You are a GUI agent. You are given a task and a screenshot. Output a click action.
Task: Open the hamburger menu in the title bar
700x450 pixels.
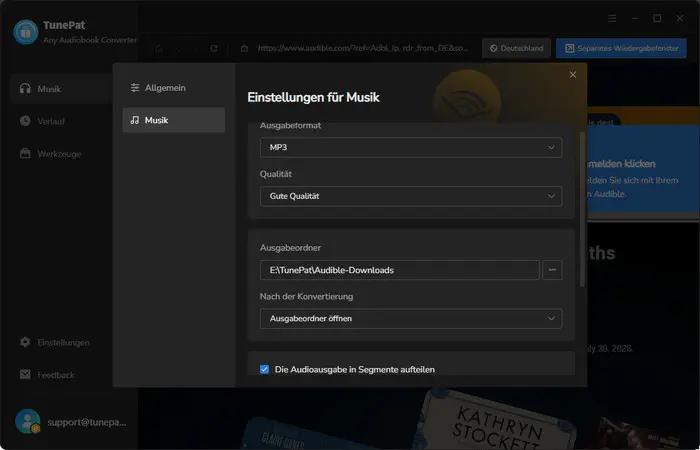coord(612,18)
